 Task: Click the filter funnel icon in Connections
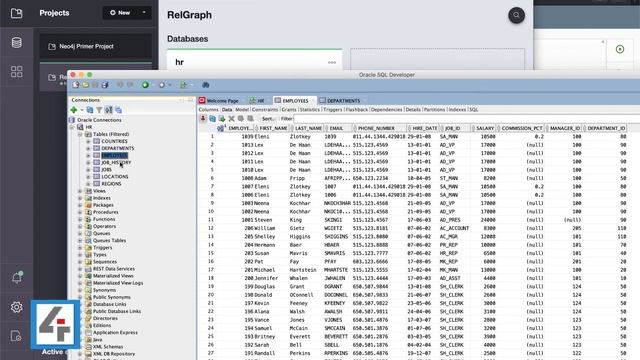pyautogui.click(x=99, y=110)
